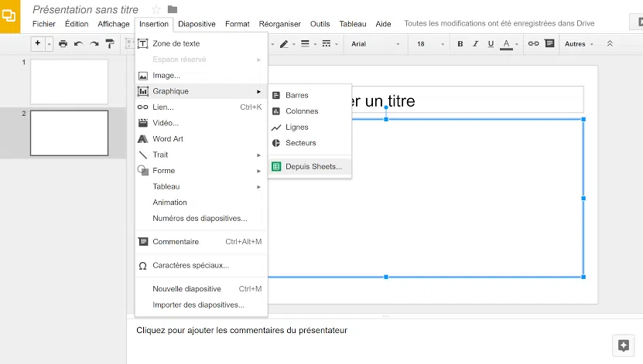
Task: Open the Diapositive menu
Action: [x=197, y=24]
